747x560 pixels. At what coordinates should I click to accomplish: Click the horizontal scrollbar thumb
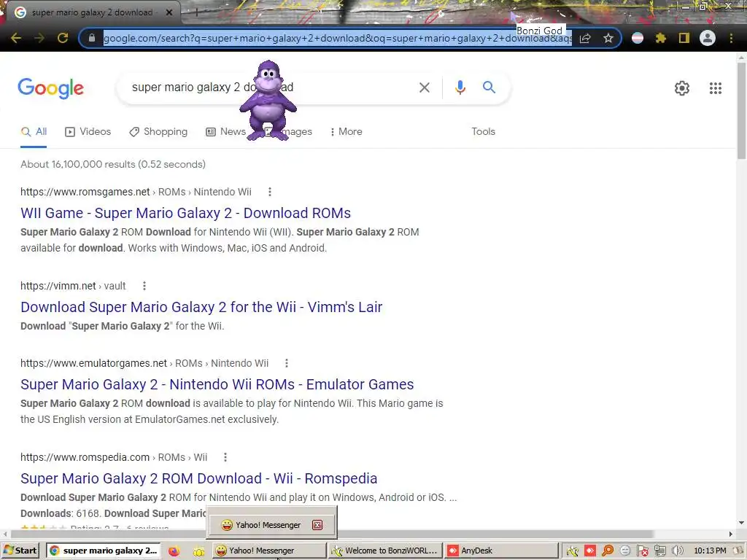point(331,534)
